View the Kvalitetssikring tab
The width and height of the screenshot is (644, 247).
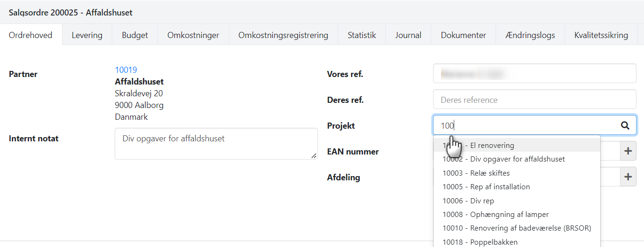pyautogui.click(x=601, y=35)
